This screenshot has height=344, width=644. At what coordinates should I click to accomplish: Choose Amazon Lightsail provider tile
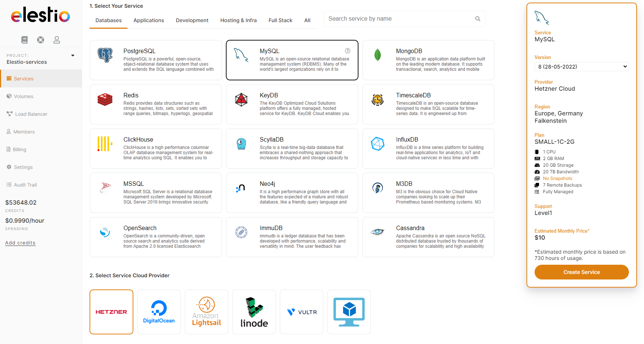tap(206, 312)
